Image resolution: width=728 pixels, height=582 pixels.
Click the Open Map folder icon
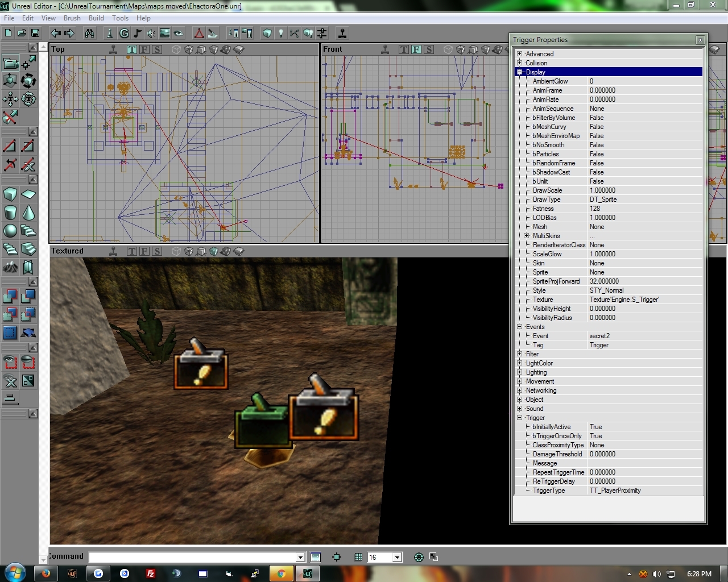click(22, 33)
